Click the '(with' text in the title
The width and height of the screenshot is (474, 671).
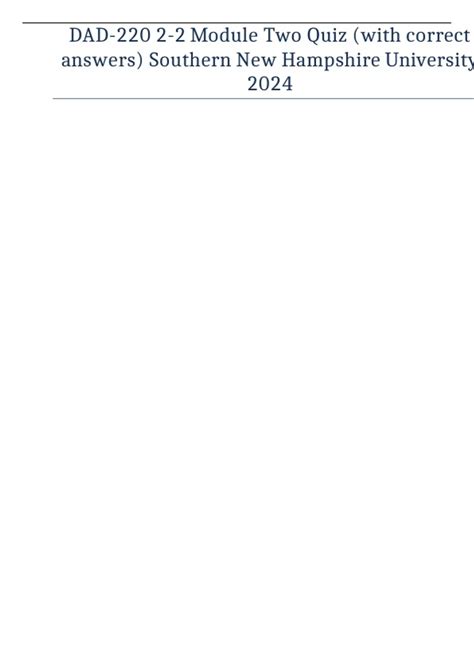pyautogui.click(x=377, y=36)
